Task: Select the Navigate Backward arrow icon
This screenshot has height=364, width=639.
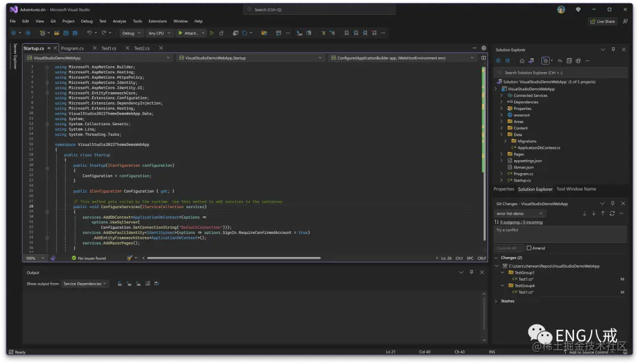Action: click(x=14, y=33)
